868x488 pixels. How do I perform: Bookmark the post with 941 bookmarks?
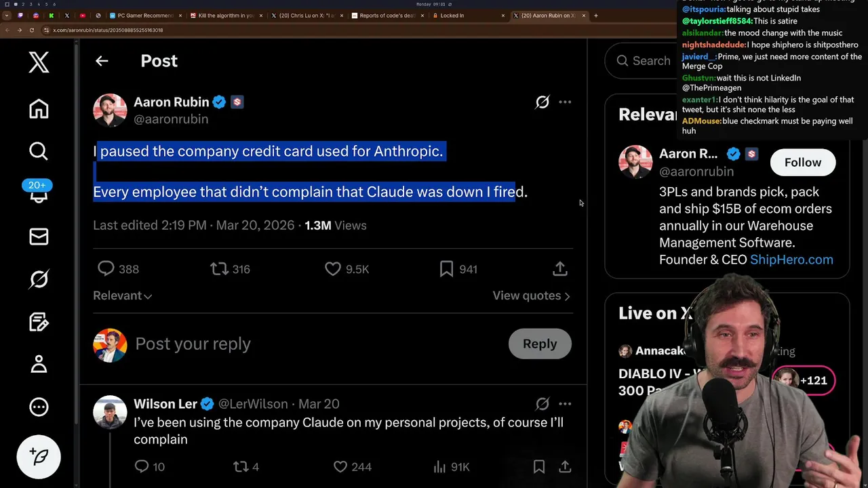(446, 269)
